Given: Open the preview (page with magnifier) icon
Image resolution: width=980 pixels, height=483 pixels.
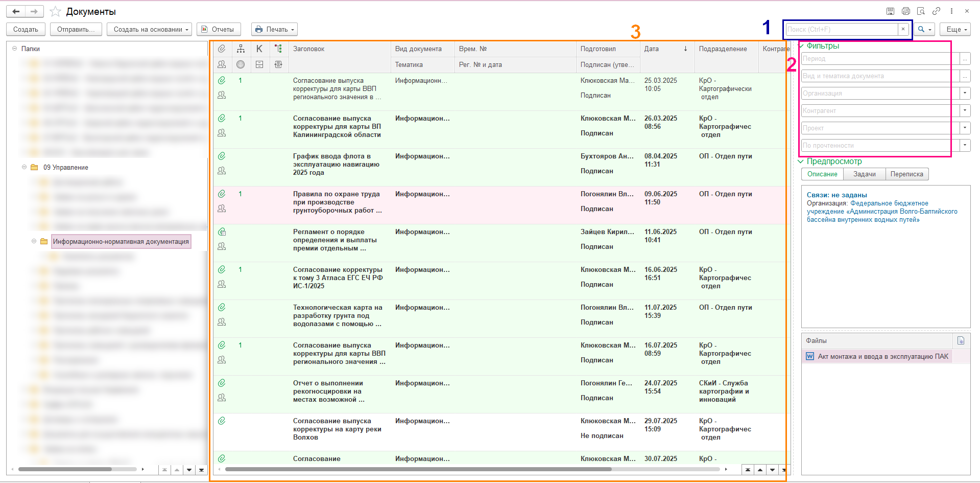Looking at the screenshot, I should click(x=921, y=11).
